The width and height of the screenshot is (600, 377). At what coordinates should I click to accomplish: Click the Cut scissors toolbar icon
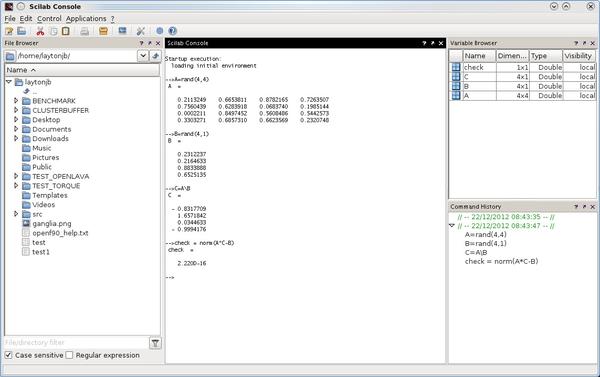40,31
